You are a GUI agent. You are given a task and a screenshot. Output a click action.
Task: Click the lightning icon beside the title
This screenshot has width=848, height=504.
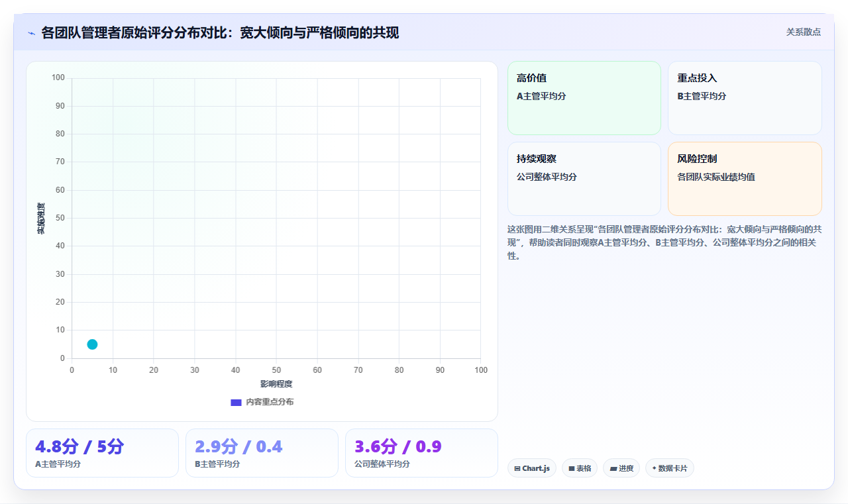[x=32, y=33]
